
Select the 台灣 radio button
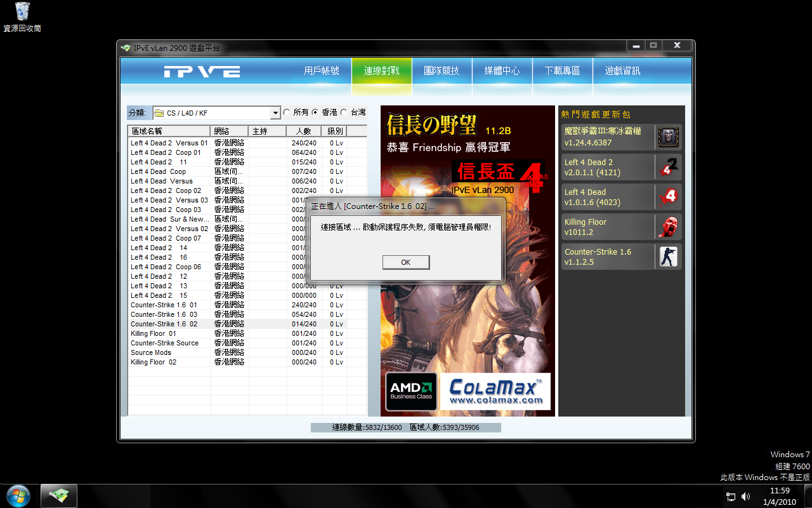(x=344, y=112)
